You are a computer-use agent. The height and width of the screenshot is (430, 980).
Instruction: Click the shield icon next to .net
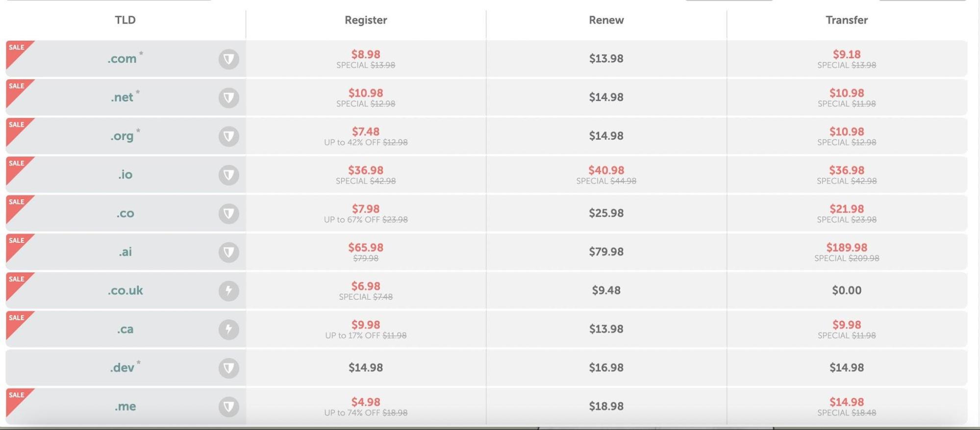pos(228,97)
